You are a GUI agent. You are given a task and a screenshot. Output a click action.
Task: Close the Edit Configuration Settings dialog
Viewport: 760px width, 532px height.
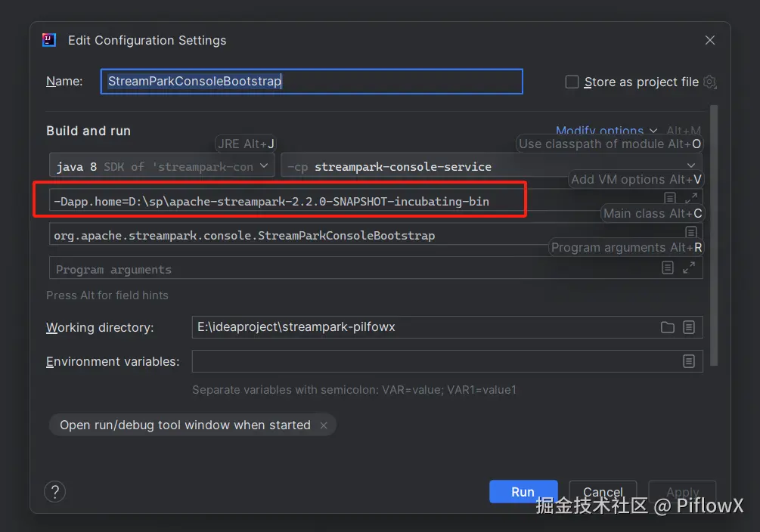point(709,40)
